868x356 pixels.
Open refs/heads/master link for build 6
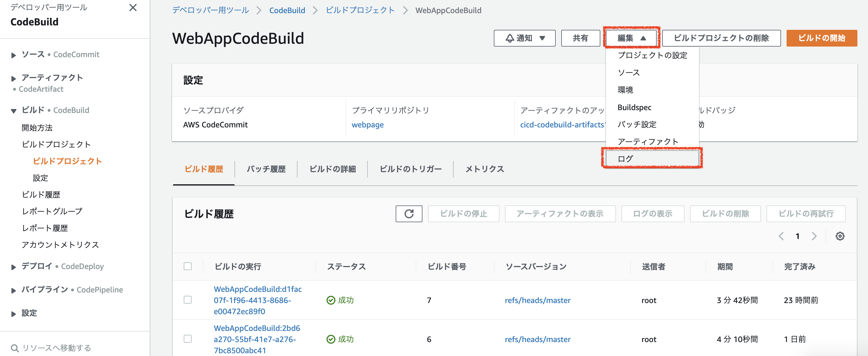537,339
